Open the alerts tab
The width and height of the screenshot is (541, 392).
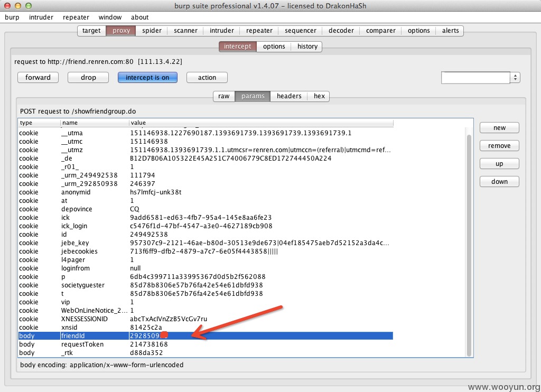(451, 31)
